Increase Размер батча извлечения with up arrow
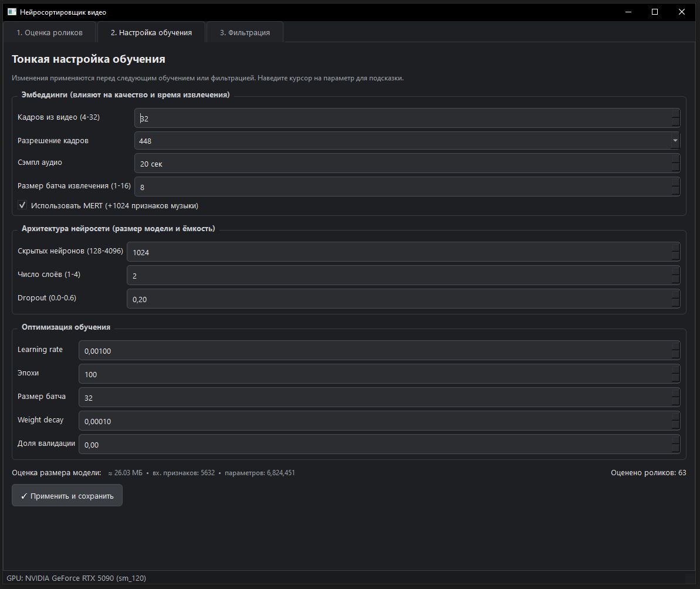Image resolution: width=700 pixels, height=589 pixels. click(675, 182)
